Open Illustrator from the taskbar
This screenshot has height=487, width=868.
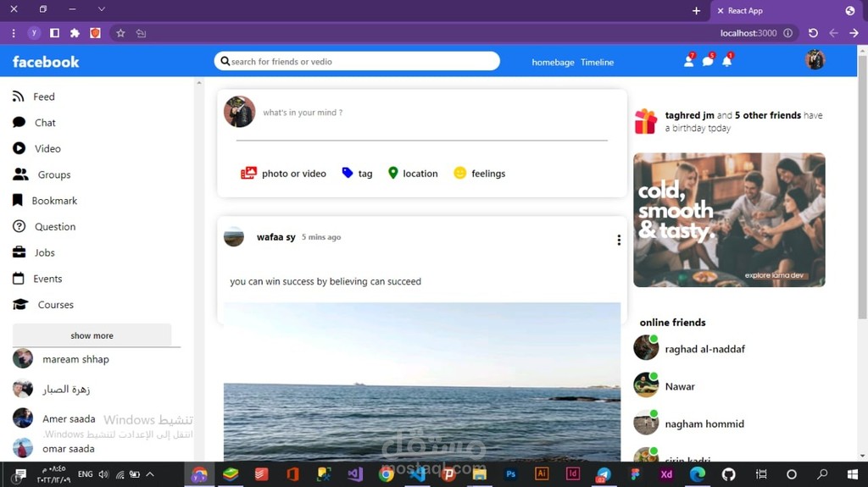[x=542, y=473]
